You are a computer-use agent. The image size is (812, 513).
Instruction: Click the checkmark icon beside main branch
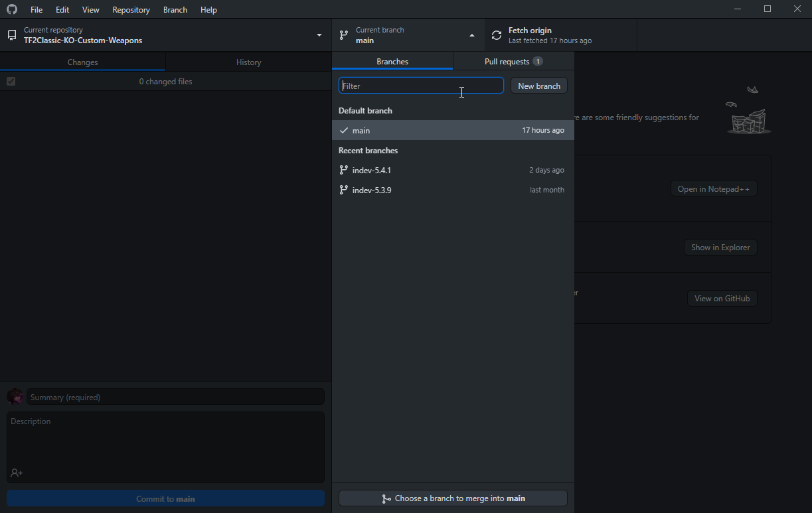pyautogui.click(x=343, y=130)
